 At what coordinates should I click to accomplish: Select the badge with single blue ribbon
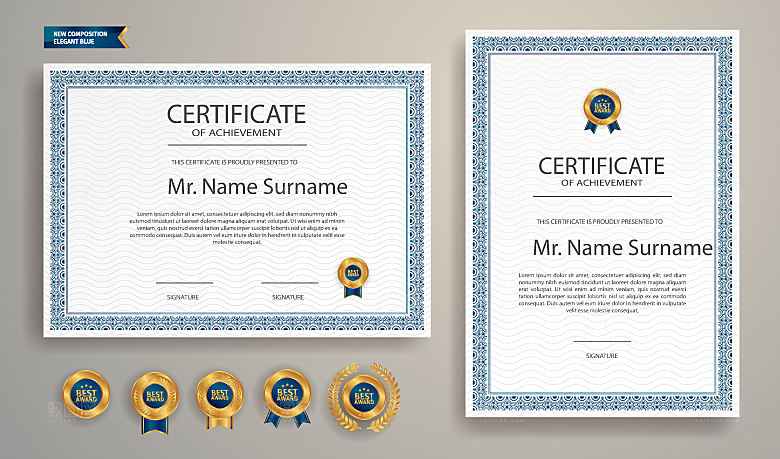click(x=155, y=402)
